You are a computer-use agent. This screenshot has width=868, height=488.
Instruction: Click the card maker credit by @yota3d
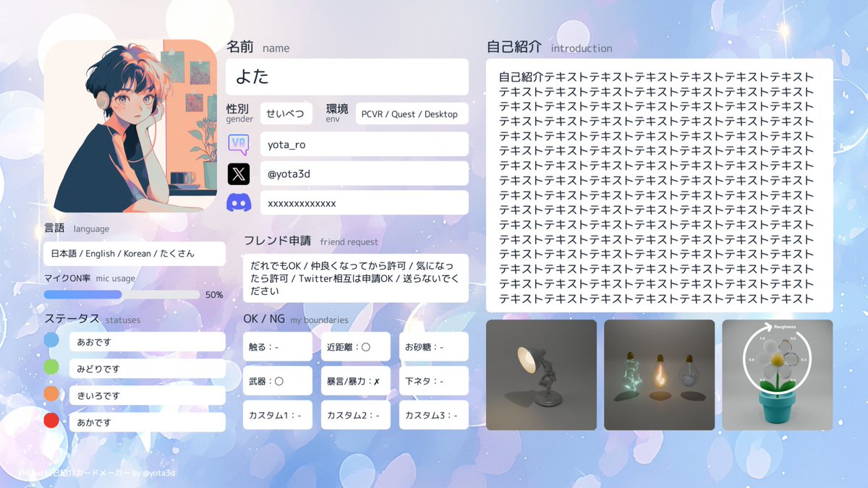pos(96,473)
